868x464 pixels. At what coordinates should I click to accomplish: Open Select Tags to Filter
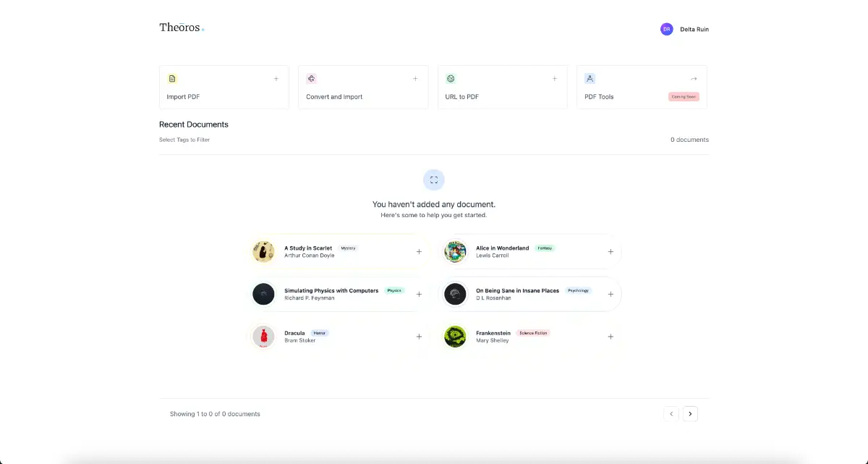point(184,140)
